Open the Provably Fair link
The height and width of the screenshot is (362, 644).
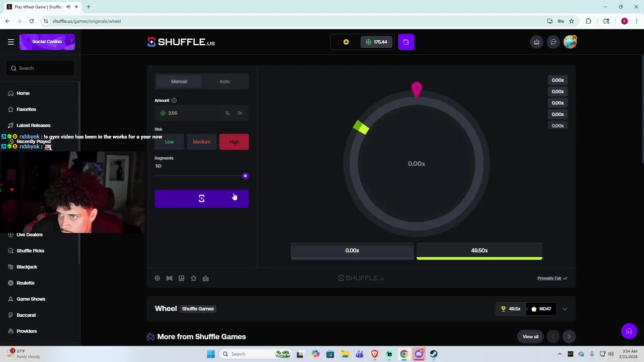(x=552, y=278)
